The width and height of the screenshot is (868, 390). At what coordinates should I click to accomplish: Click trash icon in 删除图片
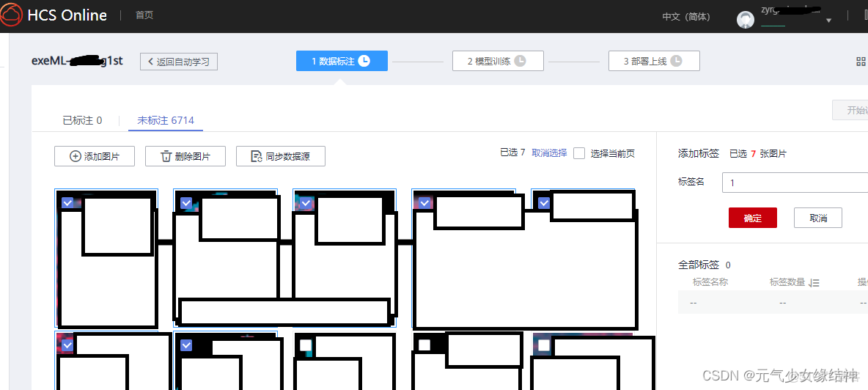(166, 156)
